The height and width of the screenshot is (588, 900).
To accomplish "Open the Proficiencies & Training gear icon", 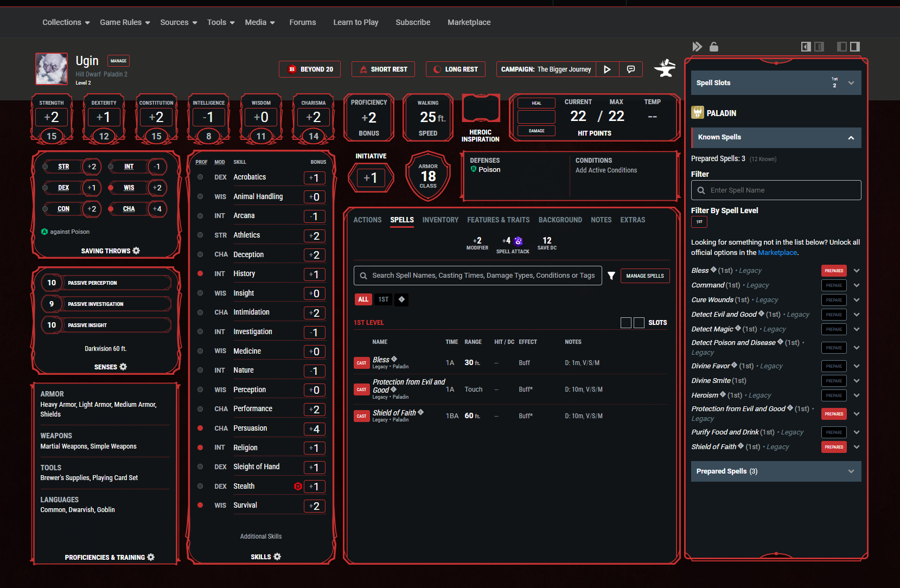I will tap(151, 557).
